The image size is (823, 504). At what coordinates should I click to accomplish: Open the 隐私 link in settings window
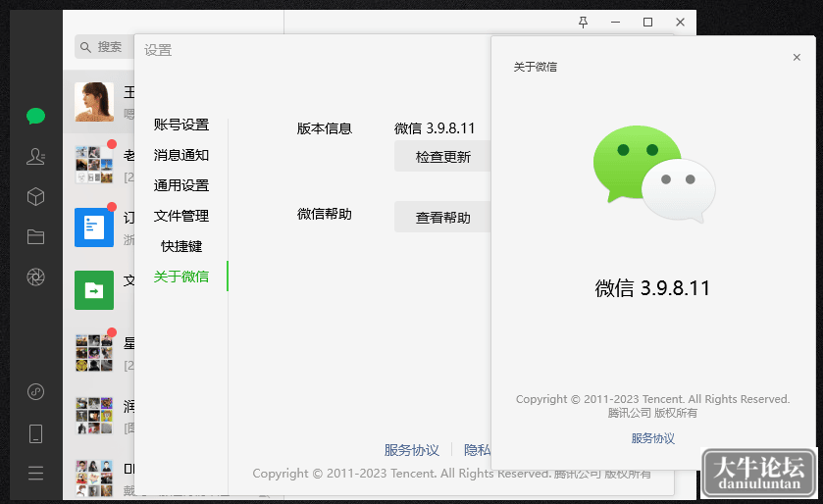click(477, 450)
